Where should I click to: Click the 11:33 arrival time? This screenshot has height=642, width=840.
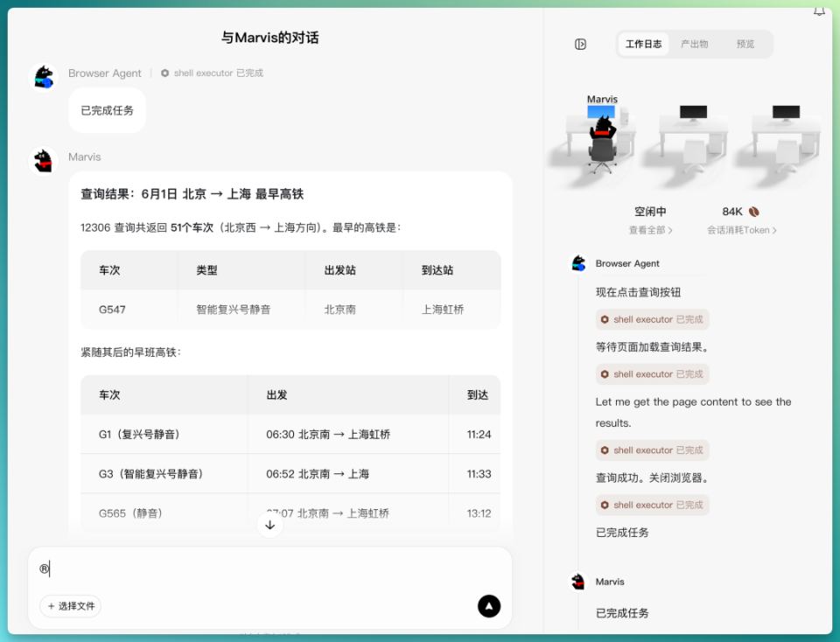pos(479,474)
